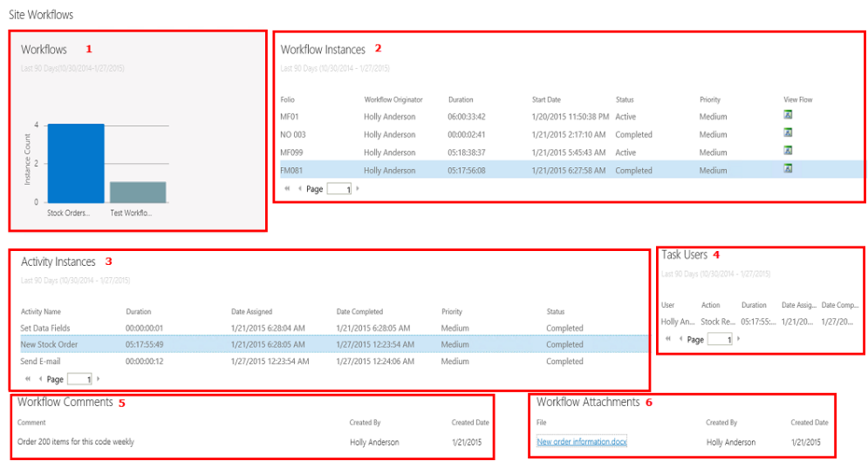Sort by Workflow Originator column header
The width and height of the screenshot is (868, 468).
point(393,99)
